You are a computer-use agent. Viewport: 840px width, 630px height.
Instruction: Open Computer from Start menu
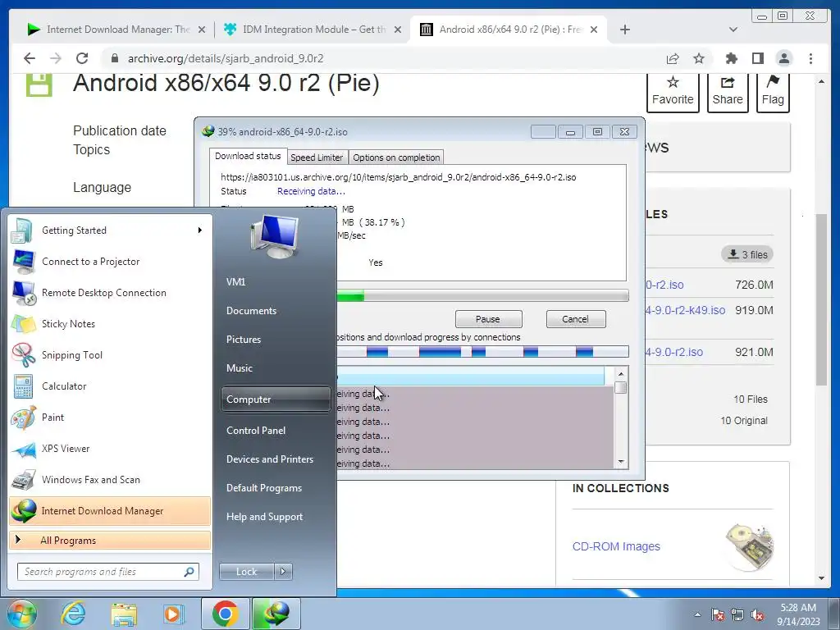(x=276, y=399)
